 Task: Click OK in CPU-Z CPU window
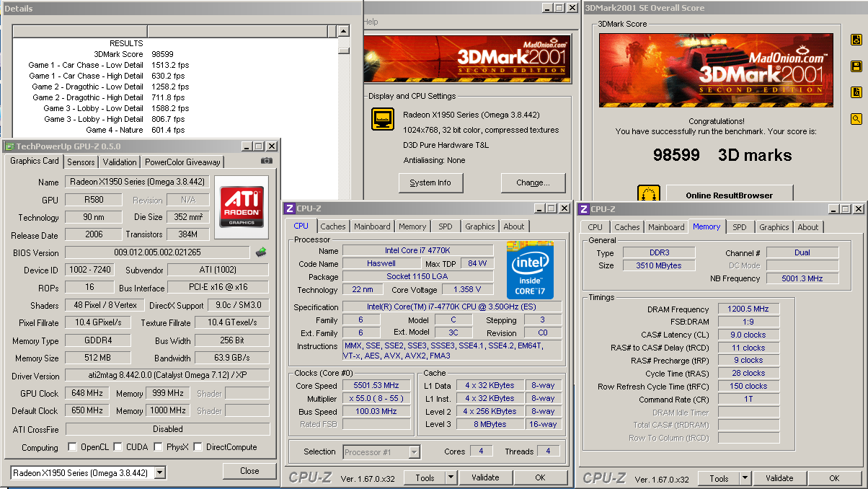(x=541, y=477)
